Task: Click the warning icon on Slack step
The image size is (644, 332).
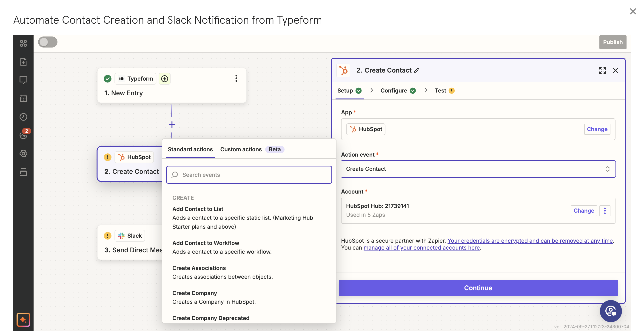Action: click(108, 236)
